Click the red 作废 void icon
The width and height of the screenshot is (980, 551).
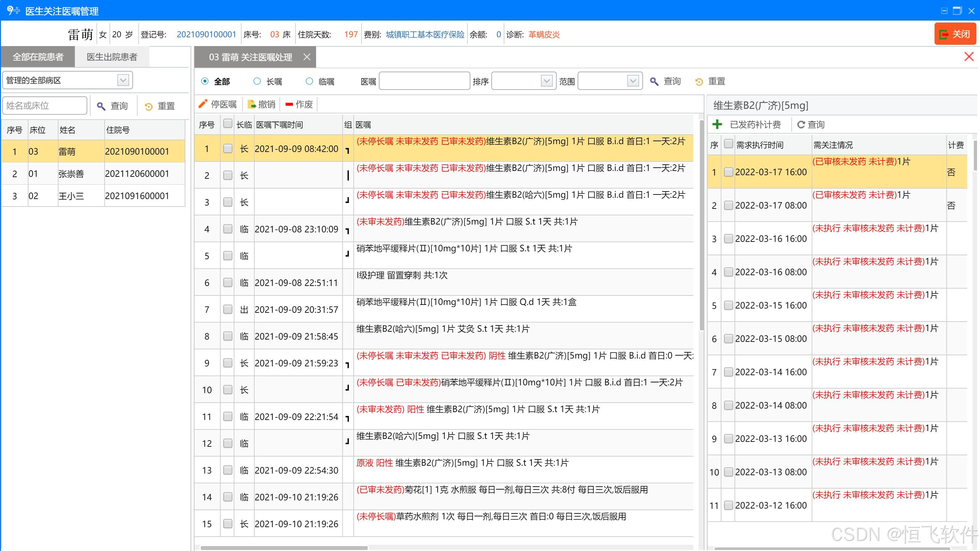289,104
